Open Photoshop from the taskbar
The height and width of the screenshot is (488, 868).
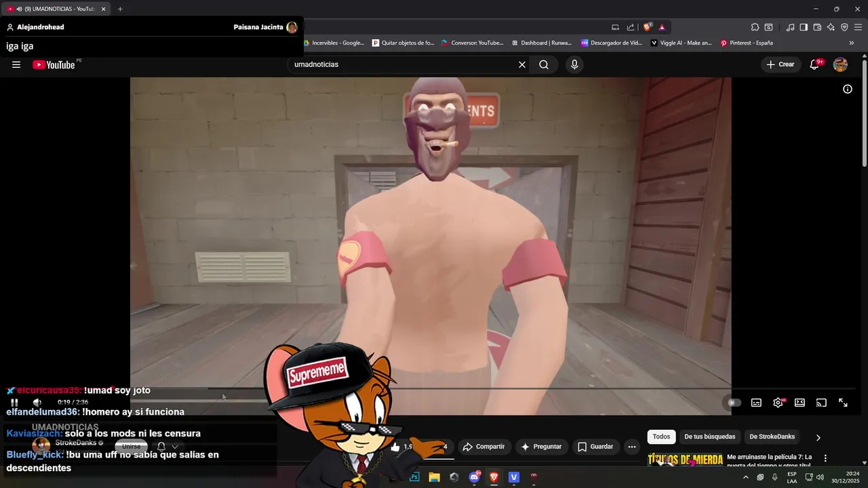pos(414,477)
